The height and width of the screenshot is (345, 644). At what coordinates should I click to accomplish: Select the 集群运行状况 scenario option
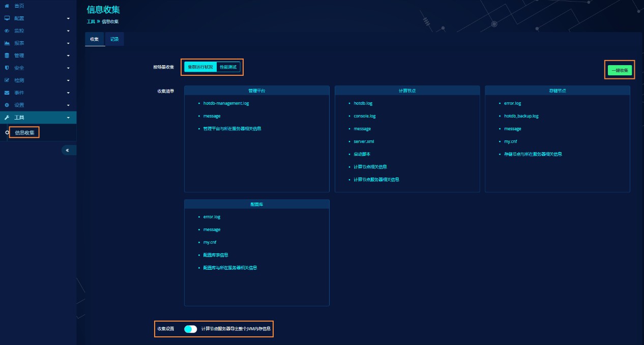(200, 67)
